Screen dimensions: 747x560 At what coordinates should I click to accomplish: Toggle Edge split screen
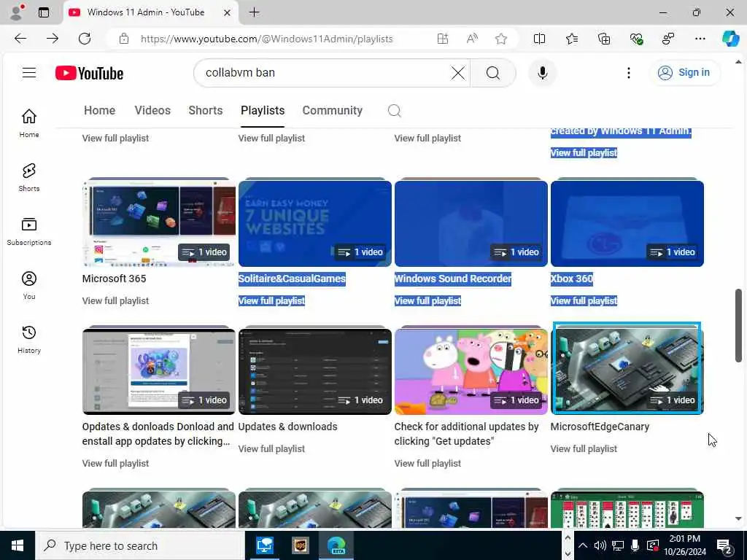(539, 39)
